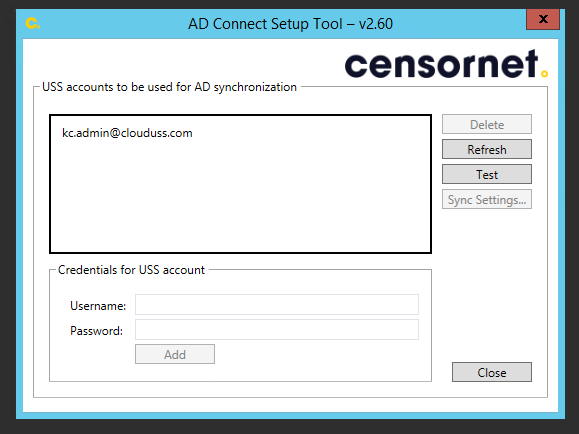Focus the Username input field
Image resolution: width=579 pixels, height=434 pixels.
tap(277, 305)
